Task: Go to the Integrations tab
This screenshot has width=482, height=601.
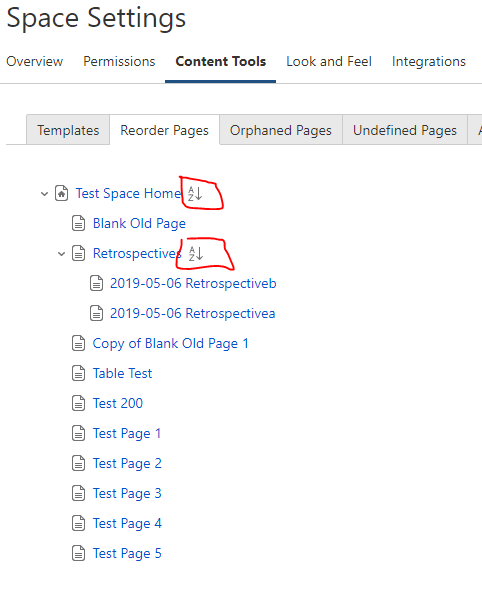Action: (x=429, y=61)
